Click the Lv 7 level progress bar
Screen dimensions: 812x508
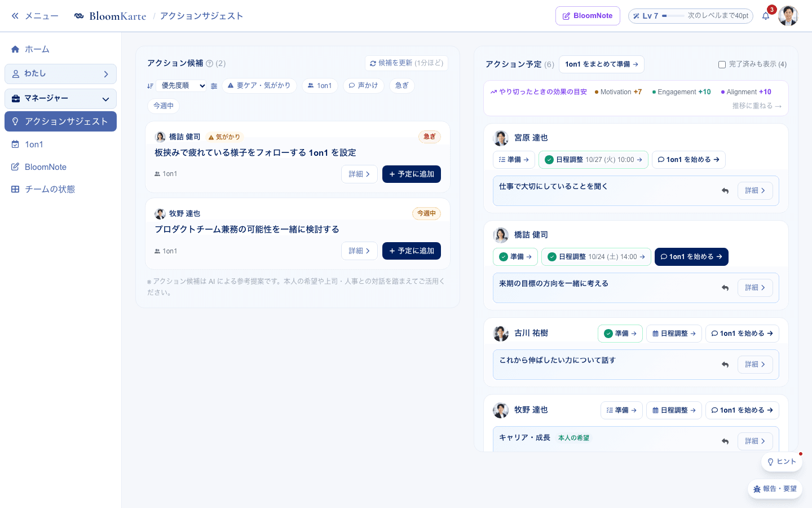tap(691, 16)
